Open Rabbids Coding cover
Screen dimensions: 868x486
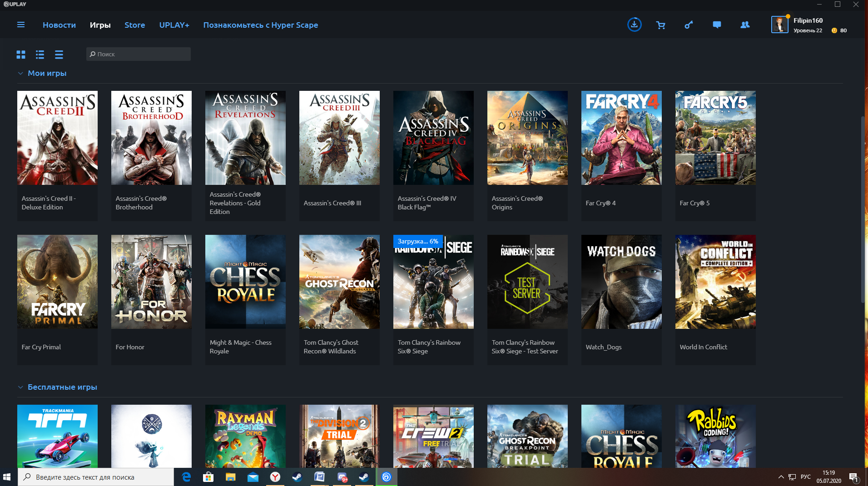tap(715, 436)
